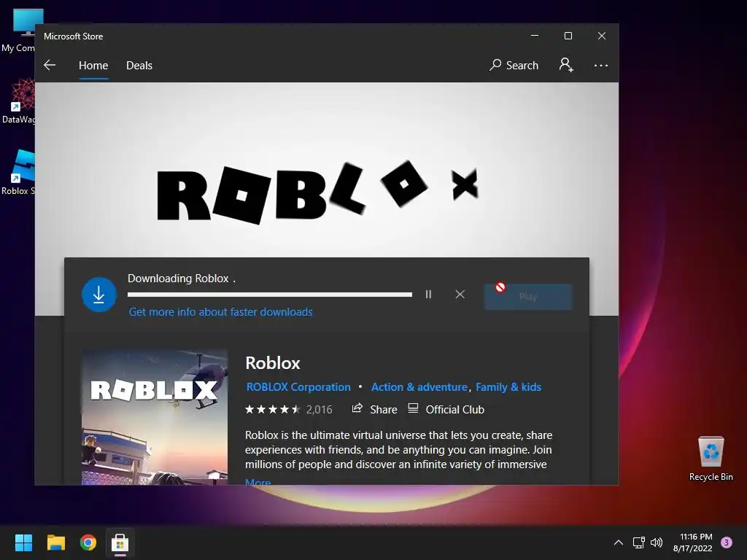Cancel the Roblox download
747x560 pixels.
[x=460, y=295]
